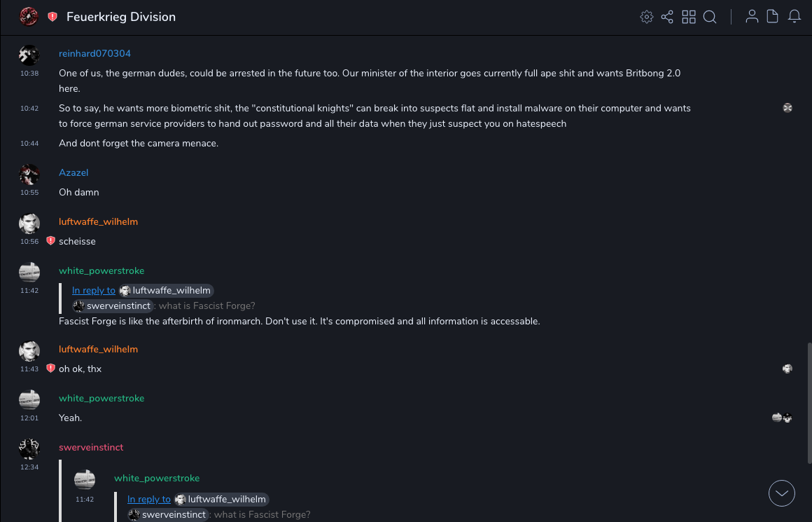Open the channel settings gear icon

pos(647,17)
